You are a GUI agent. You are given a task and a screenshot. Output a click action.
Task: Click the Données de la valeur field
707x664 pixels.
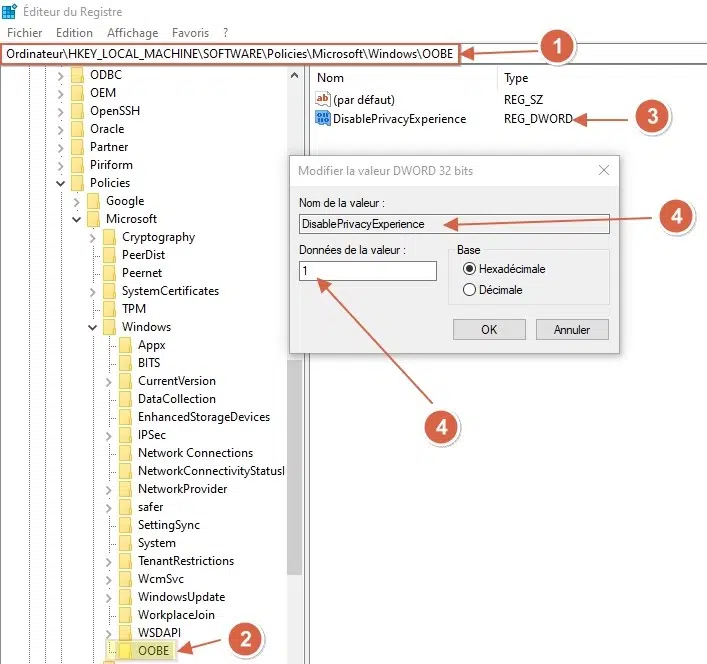367,271
